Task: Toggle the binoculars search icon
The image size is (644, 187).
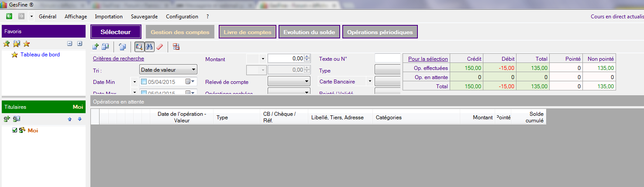Action: coord(149,47)
